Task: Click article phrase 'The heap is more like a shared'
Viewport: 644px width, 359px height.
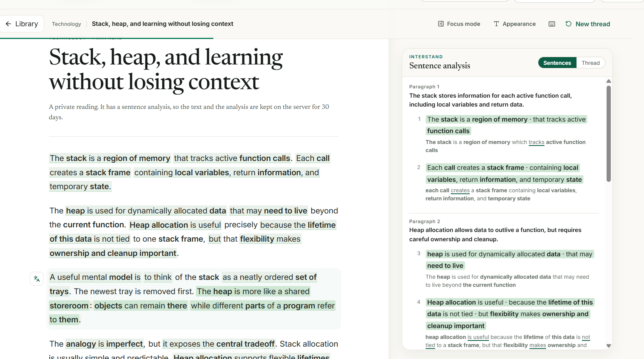Action: click(253, 291)
